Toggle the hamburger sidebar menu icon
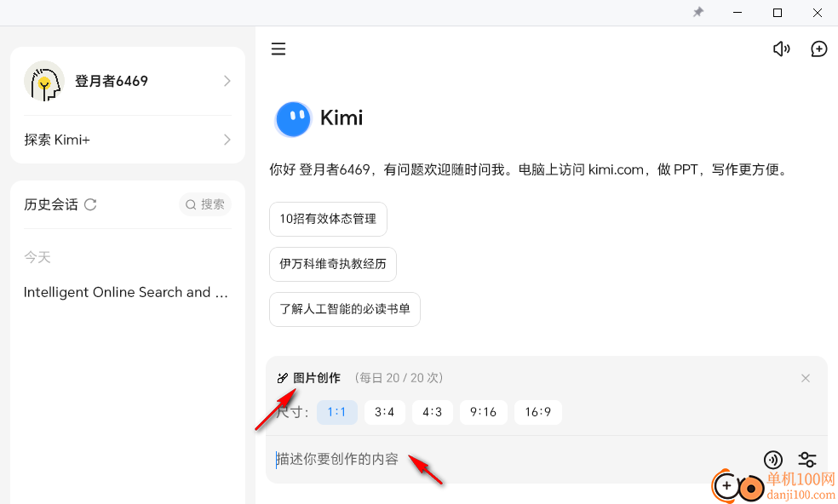The width and height of the screenshot is (838, 504). point(278,49)
